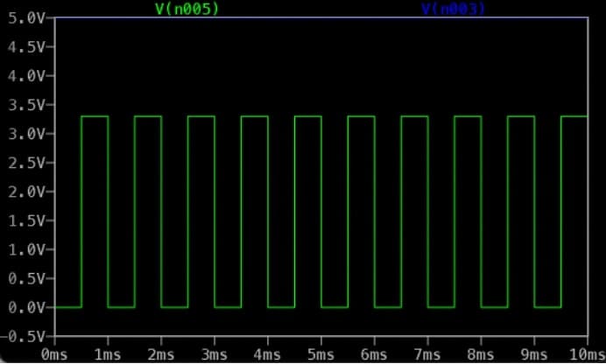Click the 0ms time axis label
The image size is (606, 364).
(54, 354)
